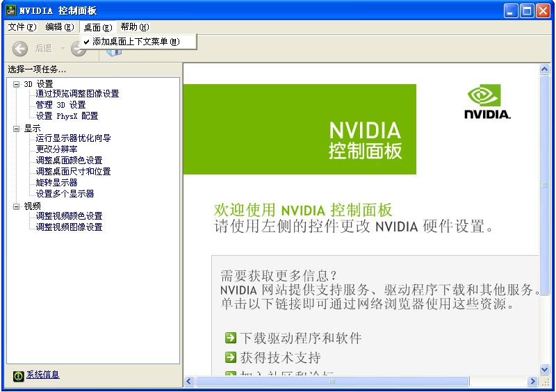Collapse the 显示 tree node

tap(16, 129)
